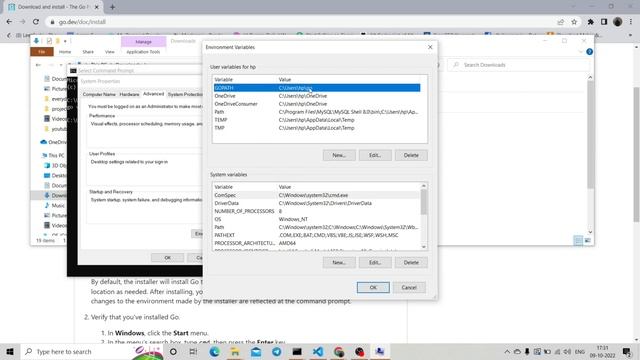Close the Environment Variables dialog
Image resolution: width=640 pixels, height=360 pixels.
coord(430,47)
